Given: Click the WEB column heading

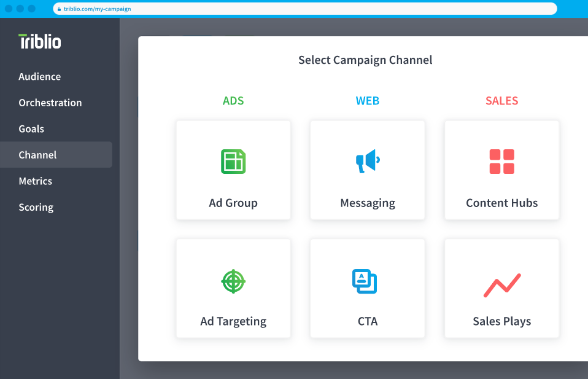Looking at the screenshot, I should tap(368, 101).
